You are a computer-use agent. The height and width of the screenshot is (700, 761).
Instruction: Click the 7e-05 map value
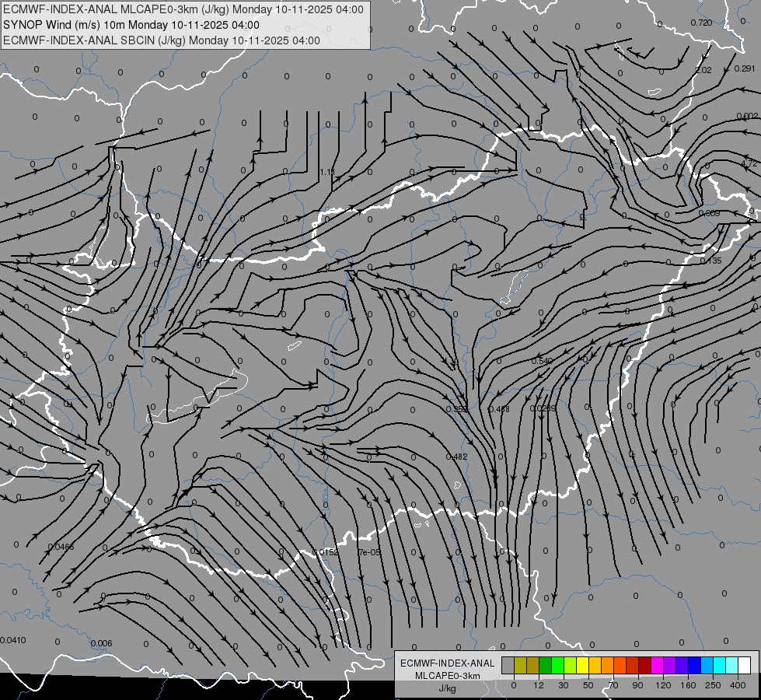[x=369, y=552]
